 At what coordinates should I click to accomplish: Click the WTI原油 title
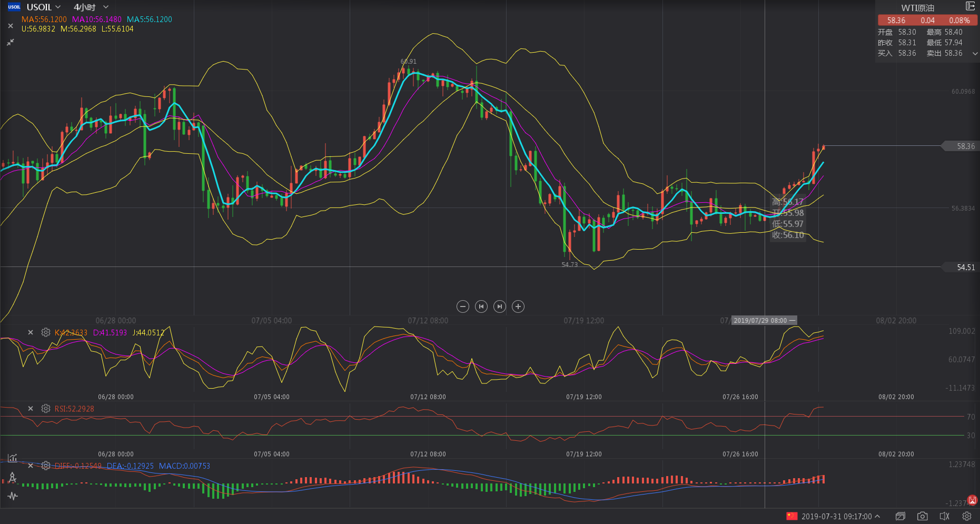(x=918, y=8)
